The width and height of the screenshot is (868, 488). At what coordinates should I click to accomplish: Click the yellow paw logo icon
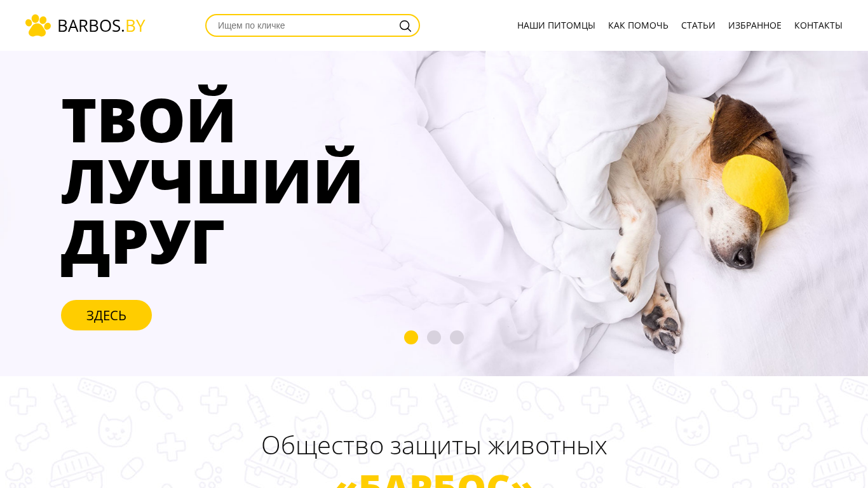[x=38, y=25]
